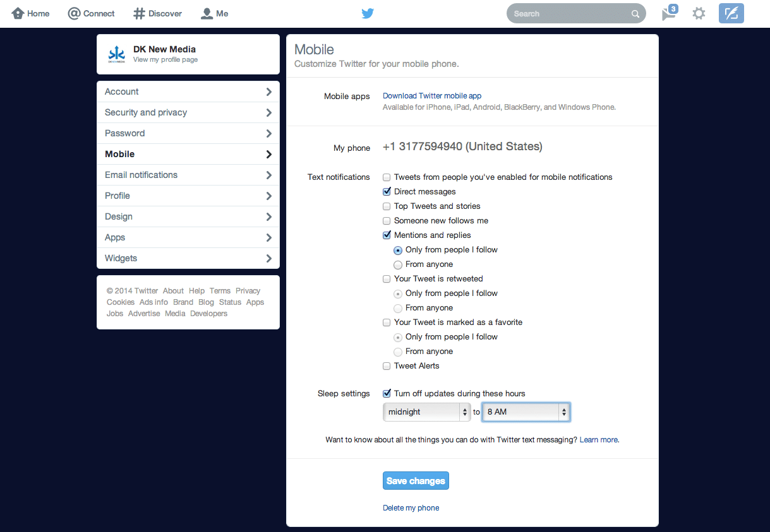Click the search magnifier icon
Screen dimensions: 770x532
(x=635, y=14)
